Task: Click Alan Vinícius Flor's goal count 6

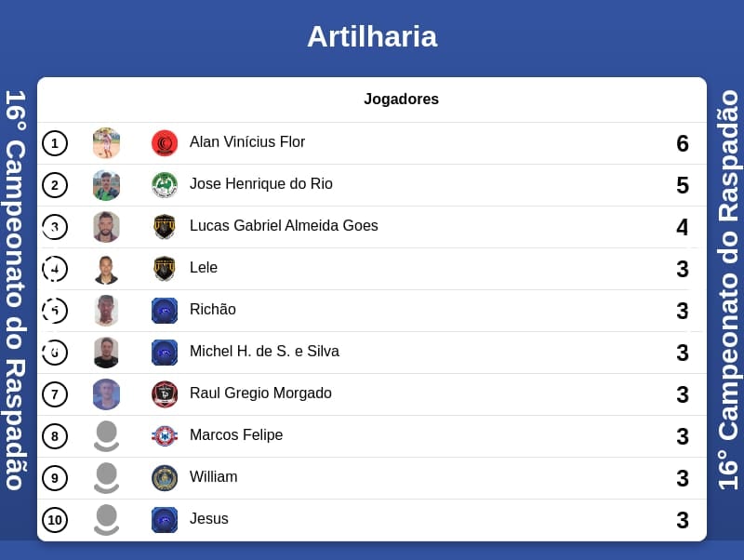Action: pyautogui.click(x=682, y=143)
